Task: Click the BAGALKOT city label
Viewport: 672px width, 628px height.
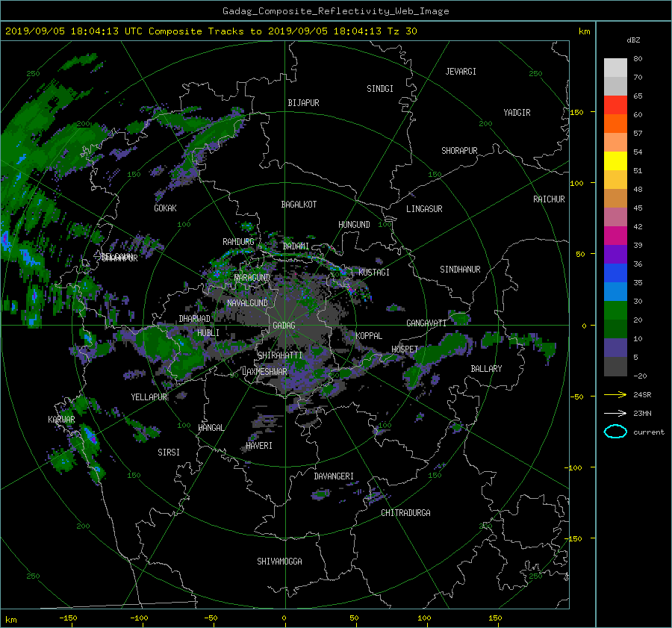Action: [299, 205]
